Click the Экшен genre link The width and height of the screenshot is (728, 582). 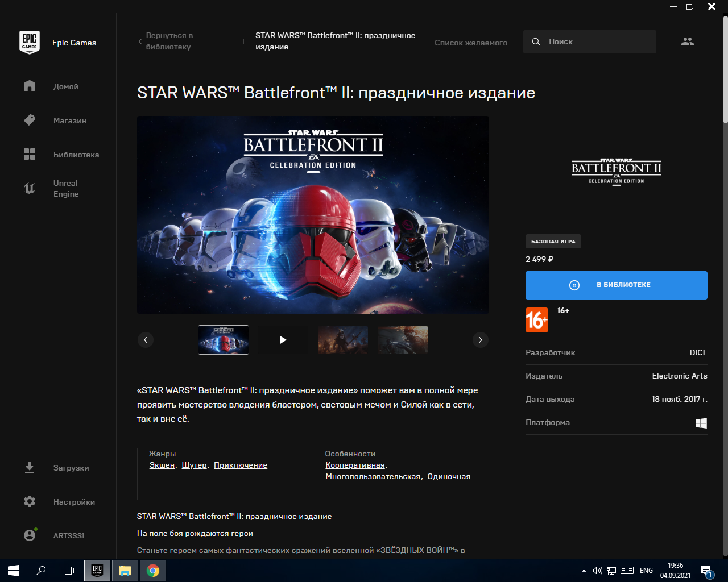pos(162,465)
